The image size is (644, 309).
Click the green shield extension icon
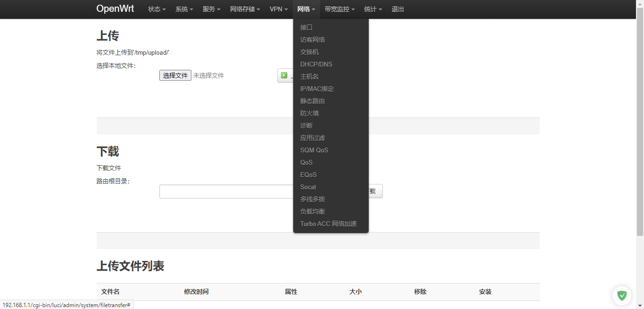pos(622,296)
